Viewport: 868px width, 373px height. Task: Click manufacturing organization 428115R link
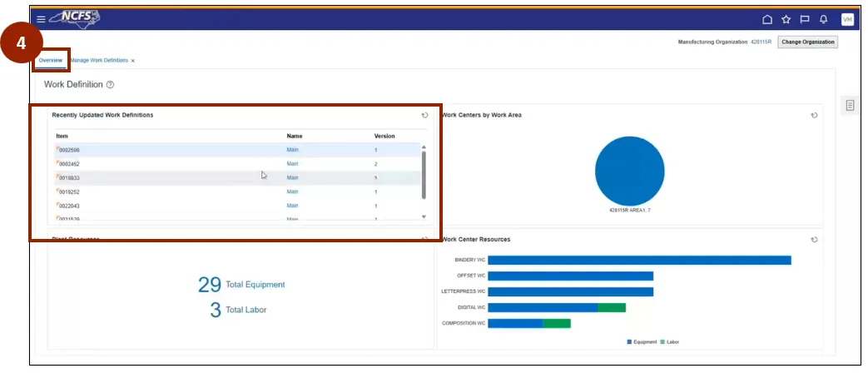coord(761,42)
